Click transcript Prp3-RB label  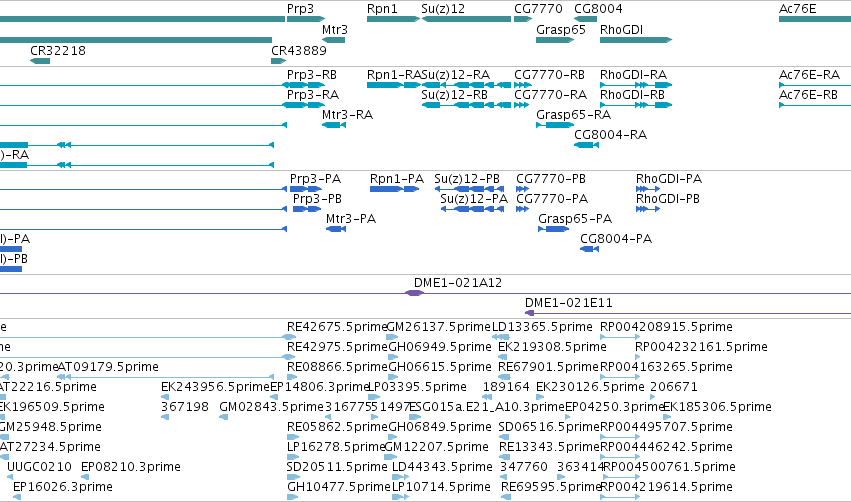(312, 74)
